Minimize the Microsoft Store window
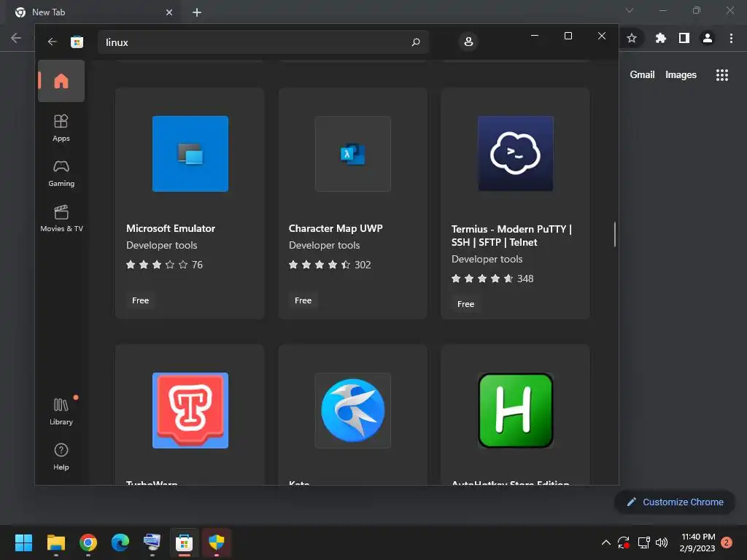 tap(535, 36)
